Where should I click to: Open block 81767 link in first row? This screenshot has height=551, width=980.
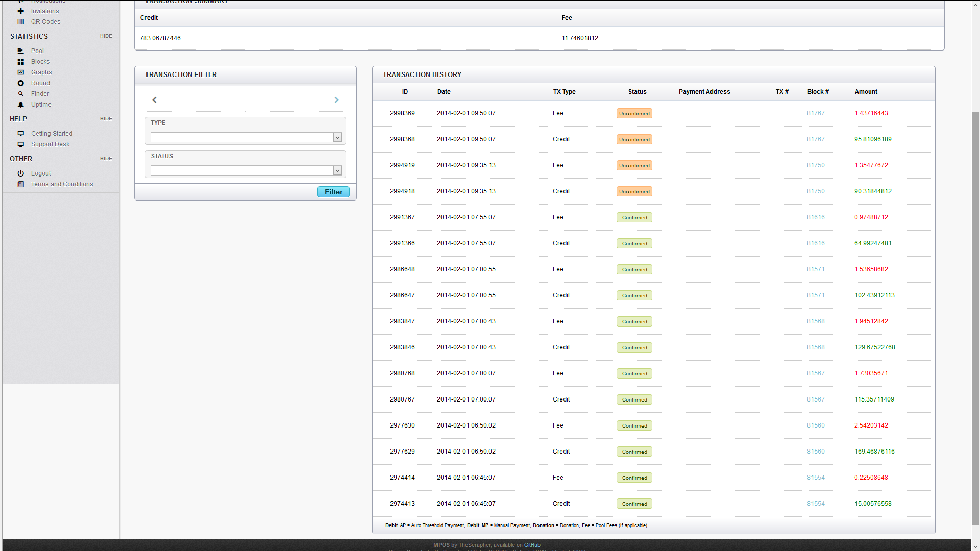tap(816, 113)
